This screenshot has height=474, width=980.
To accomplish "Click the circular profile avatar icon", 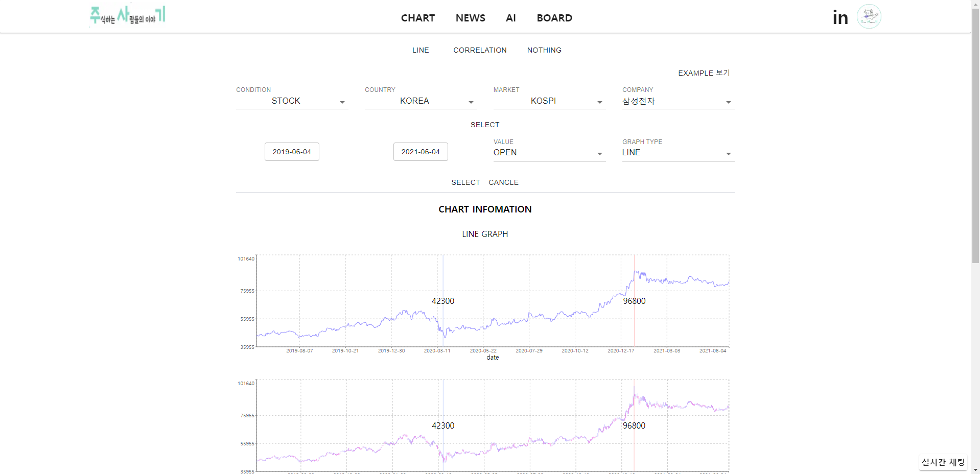I will point(868,16).
